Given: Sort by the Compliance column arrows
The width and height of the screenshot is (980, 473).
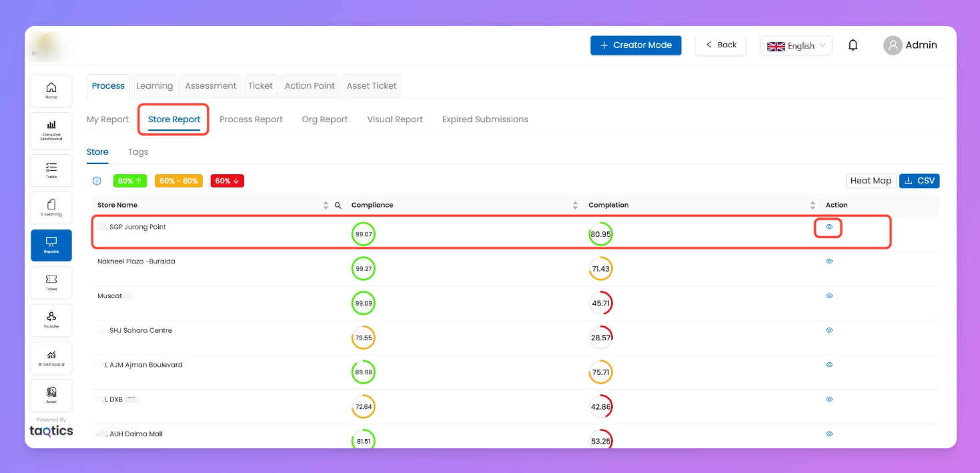Looking at the screenshot, I should coord(575,205).
